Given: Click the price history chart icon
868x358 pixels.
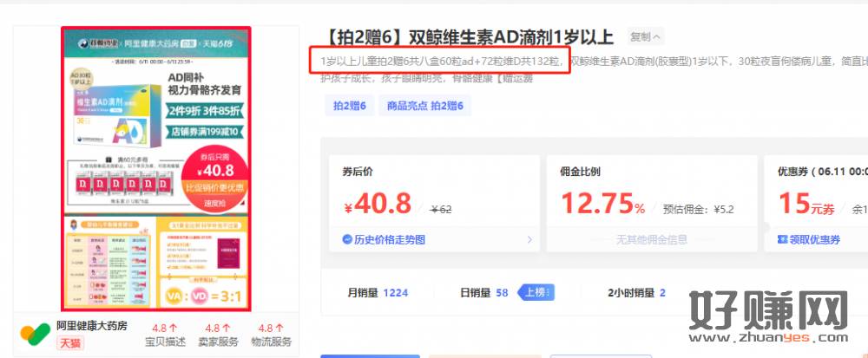Looking at the screenshot, I should pyautogui.click(x=348, y=240).
